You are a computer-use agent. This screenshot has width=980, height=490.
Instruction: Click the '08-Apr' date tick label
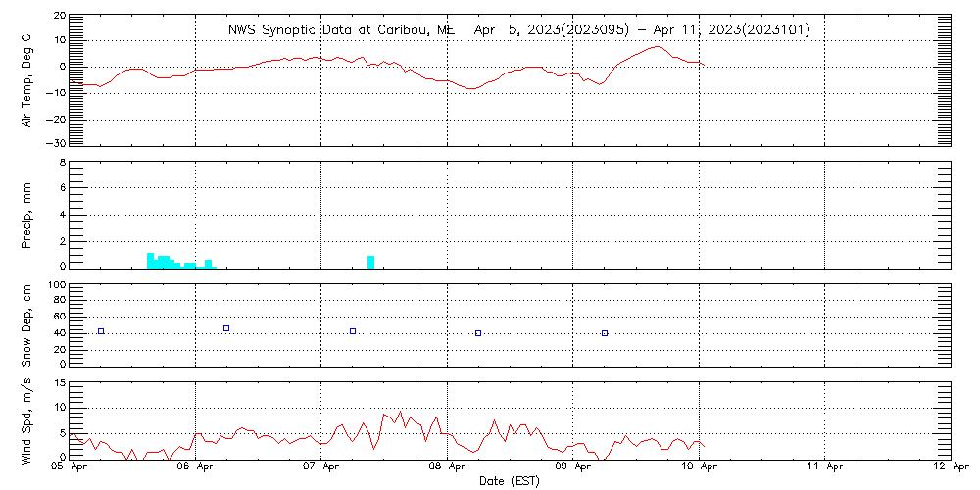[447, 467]
